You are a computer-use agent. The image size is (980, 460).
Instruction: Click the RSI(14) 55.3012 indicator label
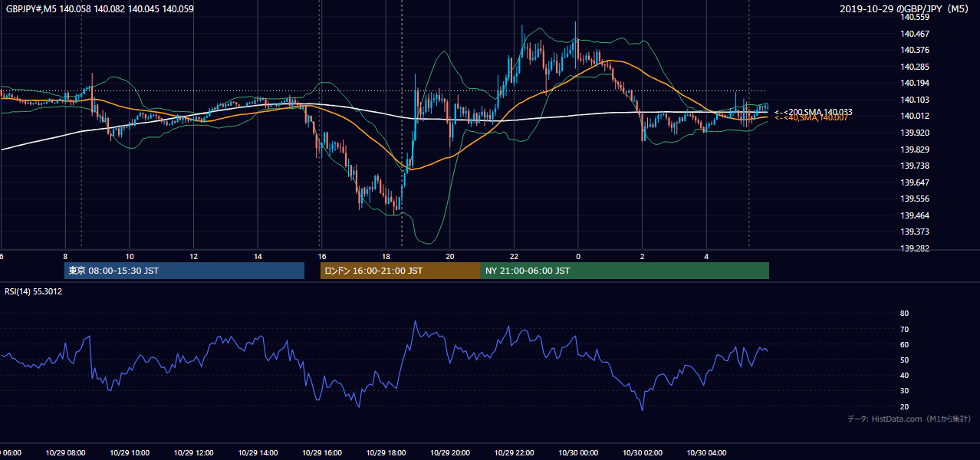point(34,291)
